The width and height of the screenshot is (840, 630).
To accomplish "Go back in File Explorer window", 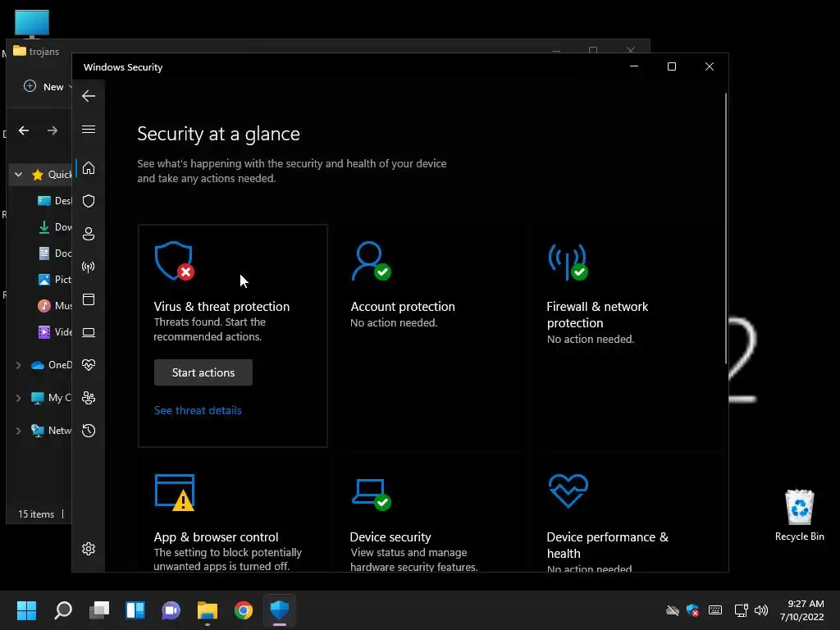I will click(24, 130).
